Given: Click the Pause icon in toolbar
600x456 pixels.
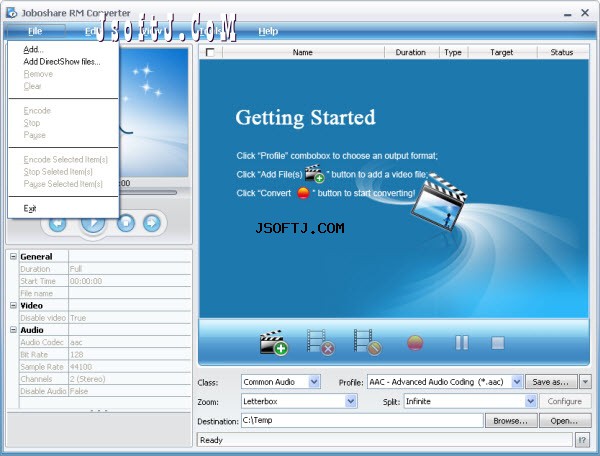Looking at the screenshot, I should [x=461, y=343].
